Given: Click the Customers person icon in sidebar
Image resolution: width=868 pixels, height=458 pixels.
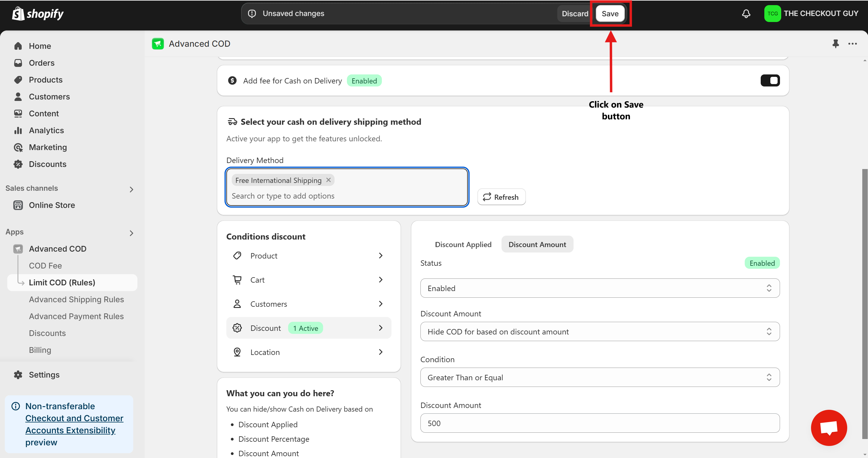Looking at the screenshot, I should [18, 97].
